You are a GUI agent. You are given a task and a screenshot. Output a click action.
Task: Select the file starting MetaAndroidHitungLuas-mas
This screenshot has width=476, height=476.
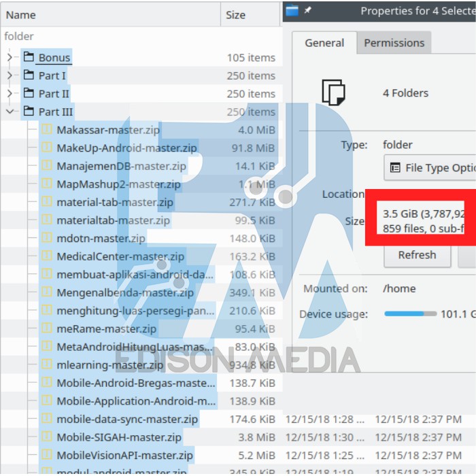pos(135,347)
